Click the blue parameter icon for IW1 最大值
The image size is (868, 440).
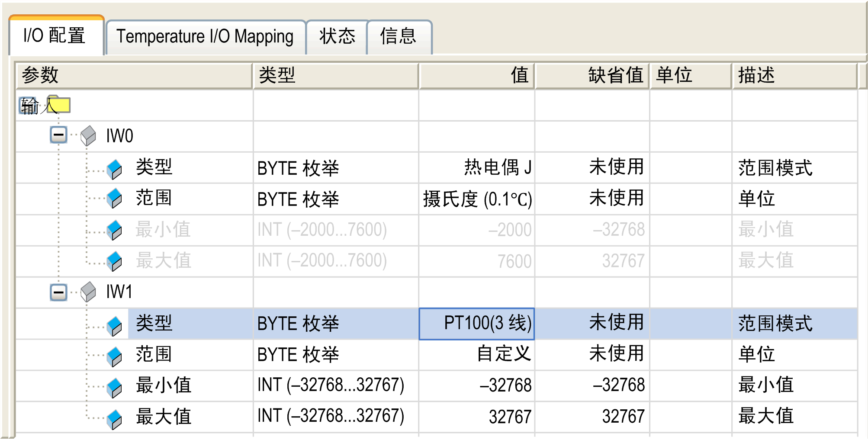[x=115, y=418]
